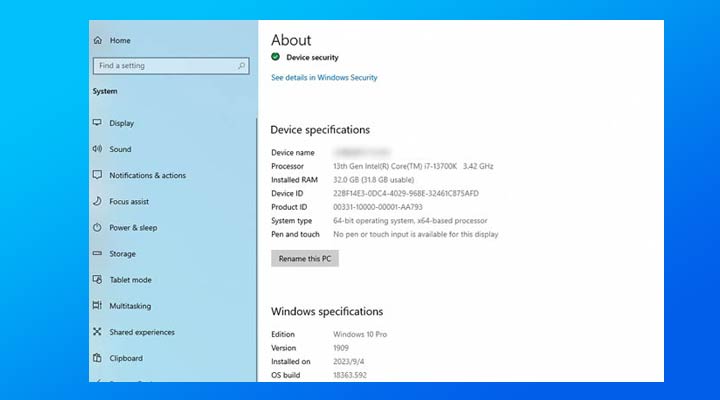Click the Sound speaker icon

point(97,149)
